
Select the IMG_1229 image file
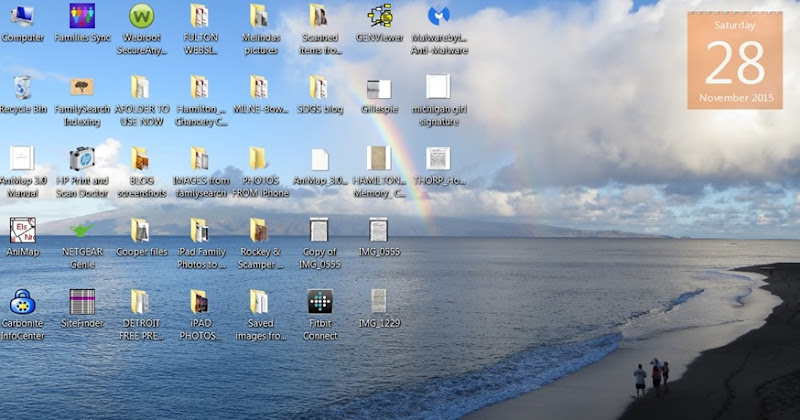380,309
